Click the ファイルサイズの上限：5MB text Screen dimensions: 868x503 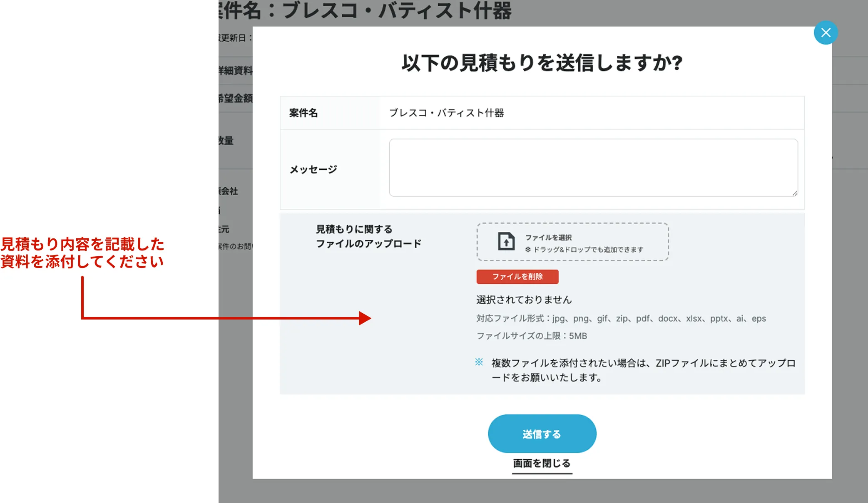click(x=532, y=336)
